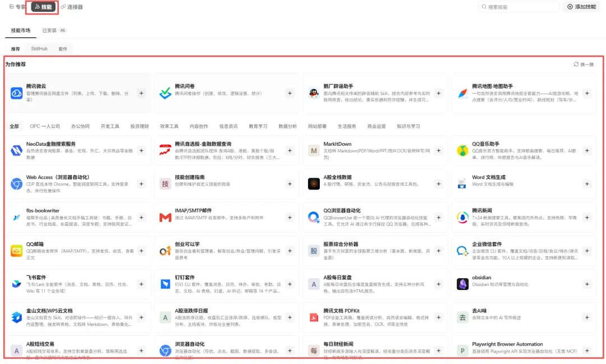Click the 腾讯文档 PDFKit icon
Image resolution: width=606 pixels, height=364 pixels.
[x=314, y=317]
